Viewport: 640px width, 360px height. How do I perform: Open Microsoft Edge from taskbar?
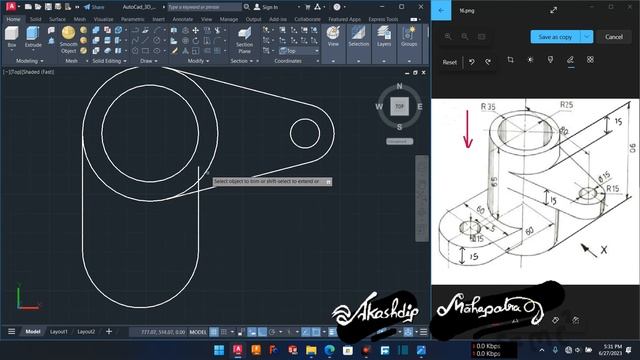tap(329, 350)
